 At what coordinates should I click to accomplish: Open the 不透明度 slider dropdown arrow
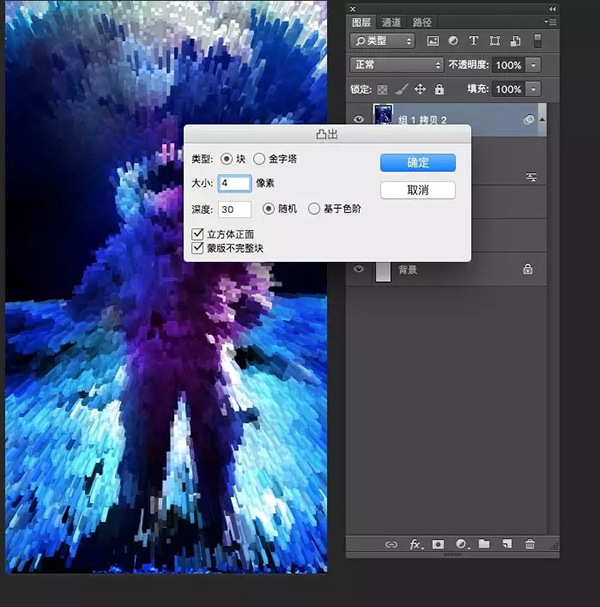[533, 65]
